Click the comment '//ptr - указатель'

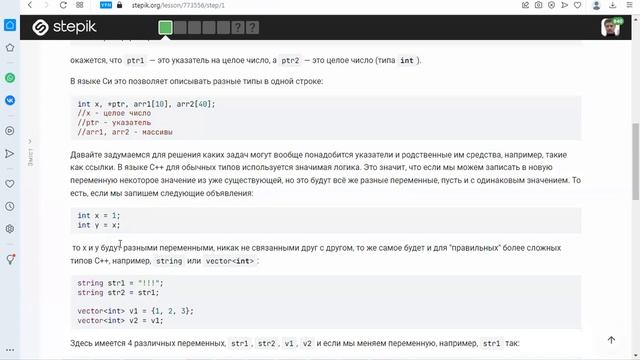114,122
